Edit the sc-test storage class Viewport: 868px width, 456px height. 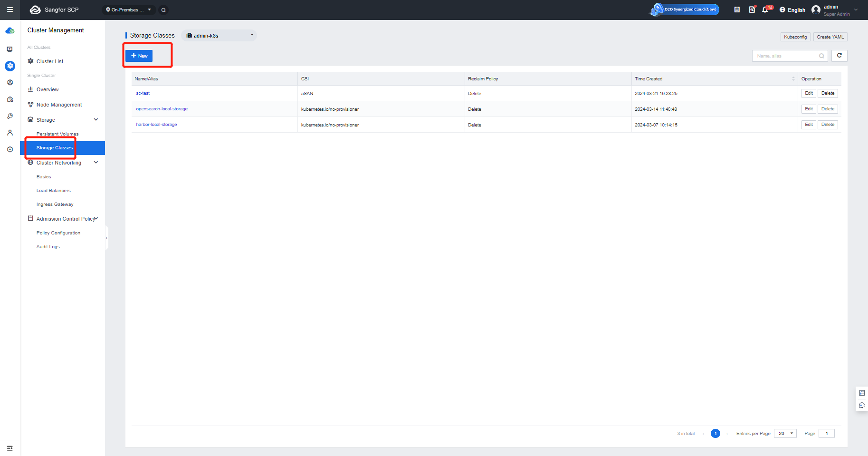809,93
